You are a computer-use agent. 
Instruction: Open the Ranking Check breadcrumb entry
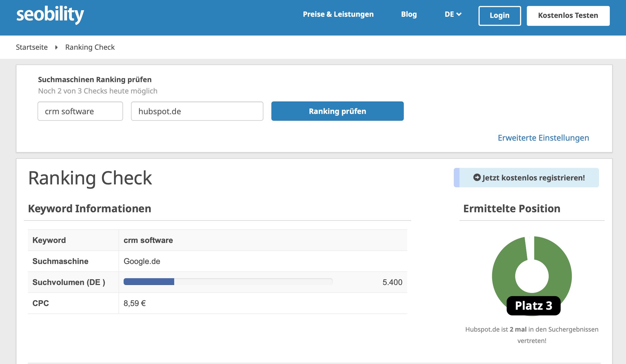coord(90,47)
